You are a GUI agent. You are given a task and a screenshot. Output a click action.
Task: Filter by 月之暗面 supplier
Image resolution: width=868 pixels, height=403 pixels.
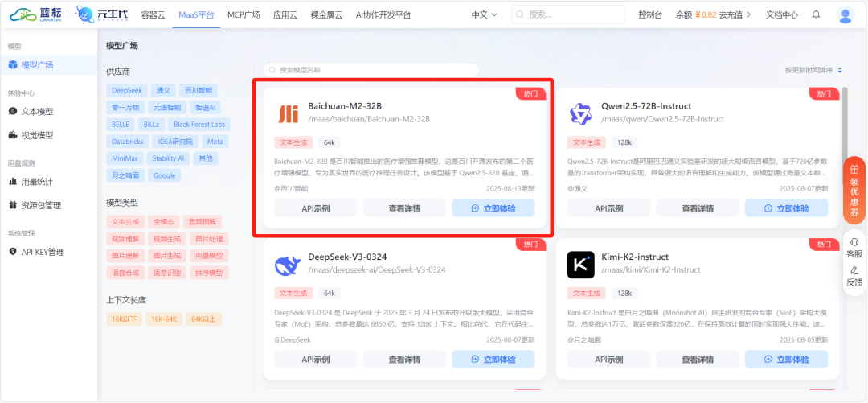[x=126, y=175]
